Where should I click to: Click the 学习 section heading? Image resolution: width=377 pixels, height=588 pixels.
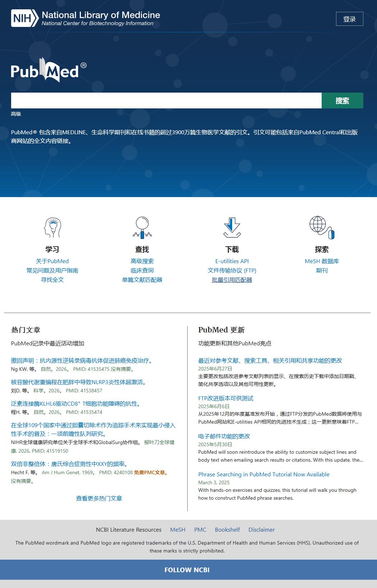pyautogui.click(x=52, y=249)
